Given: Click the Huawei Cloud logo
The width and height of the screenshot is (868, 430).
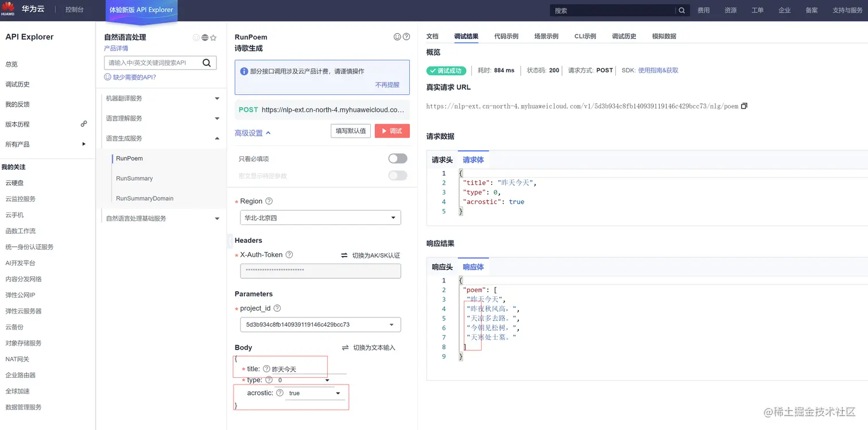Looking at the screenshot, I should [8, 10].
